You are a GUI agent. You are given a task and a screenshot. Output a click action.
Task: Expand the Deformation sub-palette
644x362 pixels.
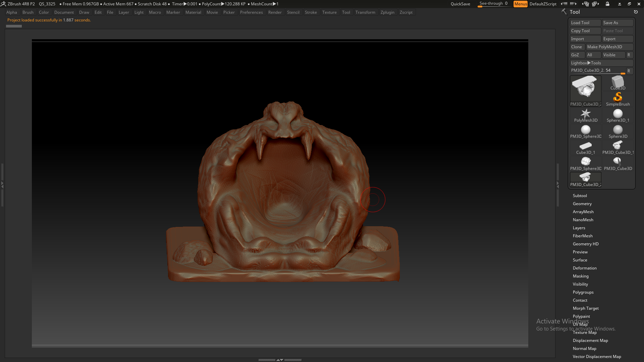coord(585,268)
